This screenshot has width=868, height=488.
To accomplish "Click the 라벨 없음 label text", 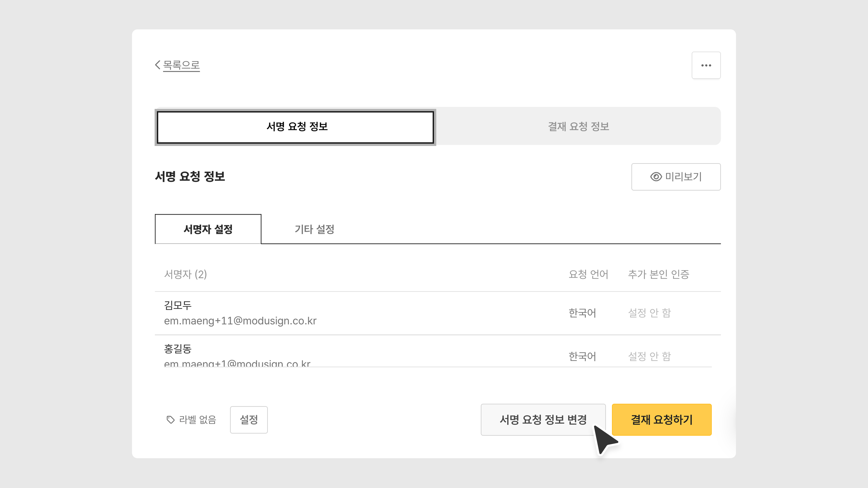I will tap(198, 420).
